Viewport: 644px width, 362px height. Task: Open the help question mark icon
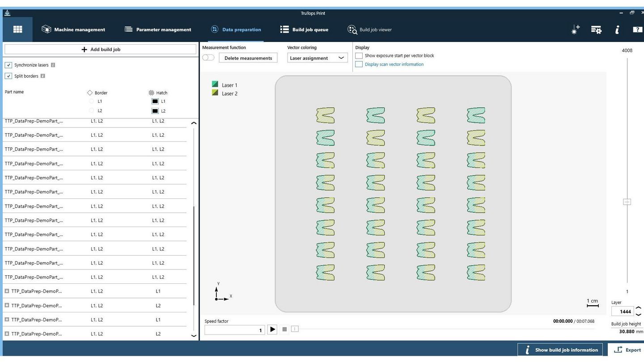(x=637, y=29)
